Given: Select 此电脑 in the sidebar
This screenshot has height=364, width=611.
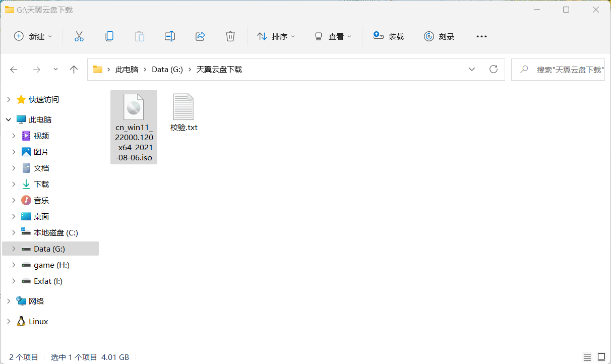Looking at the screenshot, I should pyautogui.click(x=40, y=120).
